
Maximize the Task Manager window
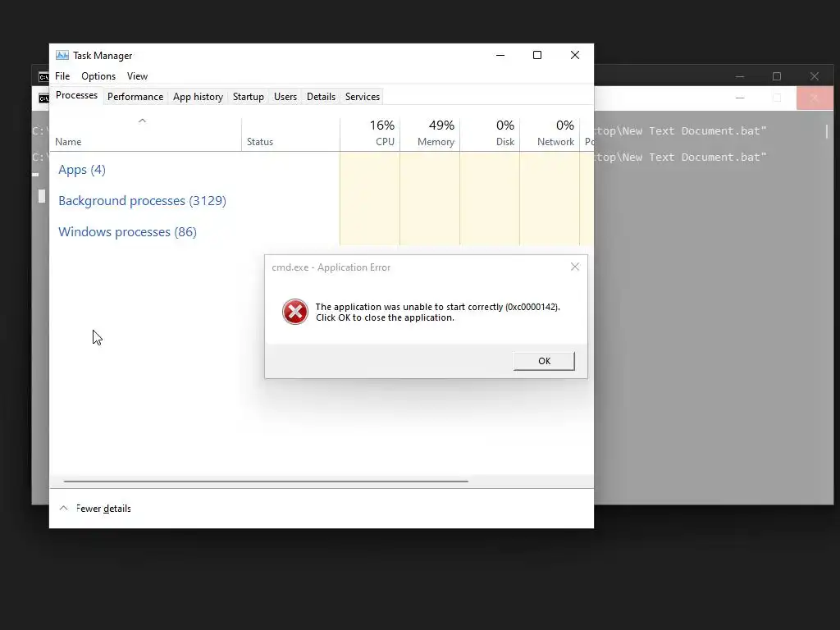tap(537, 55)
